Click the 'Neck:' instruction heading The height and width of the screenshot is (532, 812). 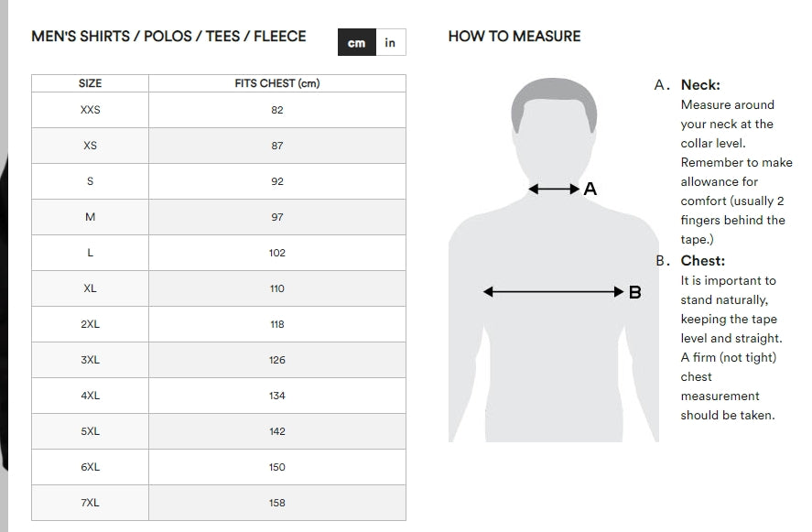tap(700, 85)
